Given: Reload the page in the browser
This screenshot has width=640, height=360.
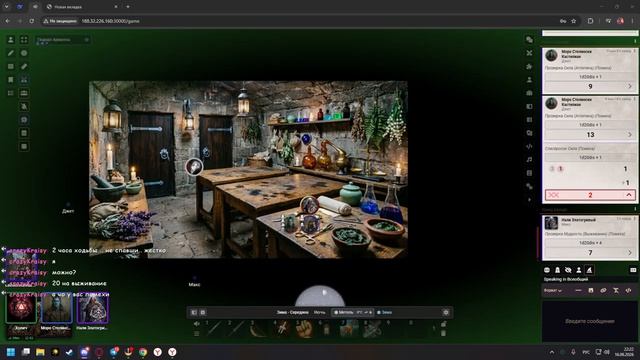Looking at the screenshot, I should (x=31, y=21).
